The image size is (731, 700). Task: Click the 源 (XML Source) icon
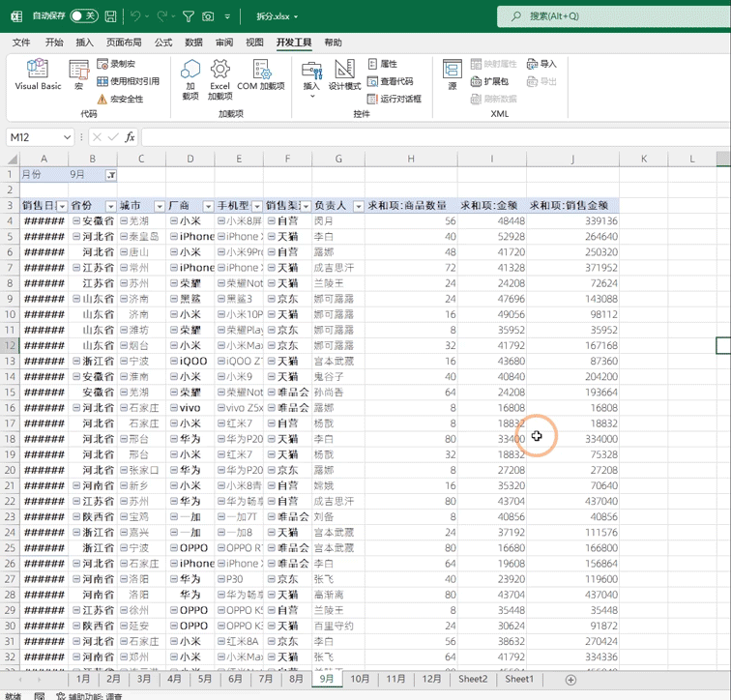(x=452, y=75)
